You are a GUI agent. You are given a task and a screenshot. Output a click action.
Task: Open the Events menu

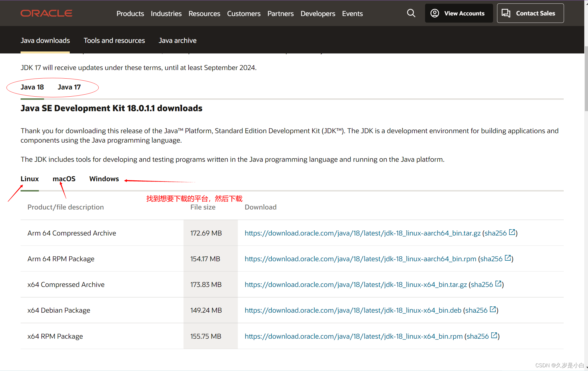(x=352, y=13)
